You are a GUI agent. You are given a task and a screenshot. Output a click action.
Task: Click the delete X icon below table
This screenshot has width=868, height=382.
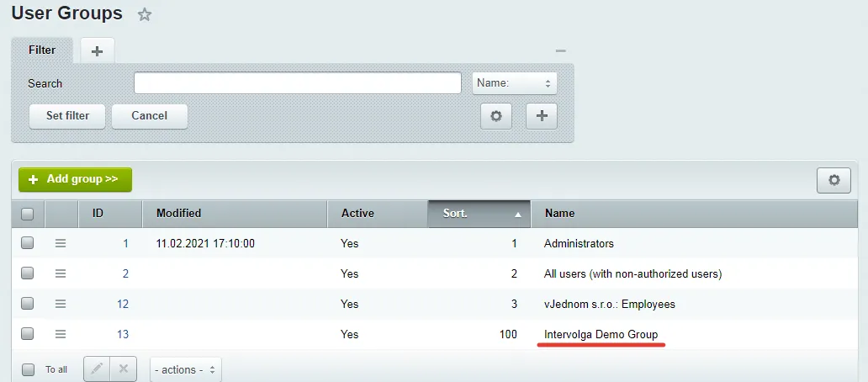[123, 369]
